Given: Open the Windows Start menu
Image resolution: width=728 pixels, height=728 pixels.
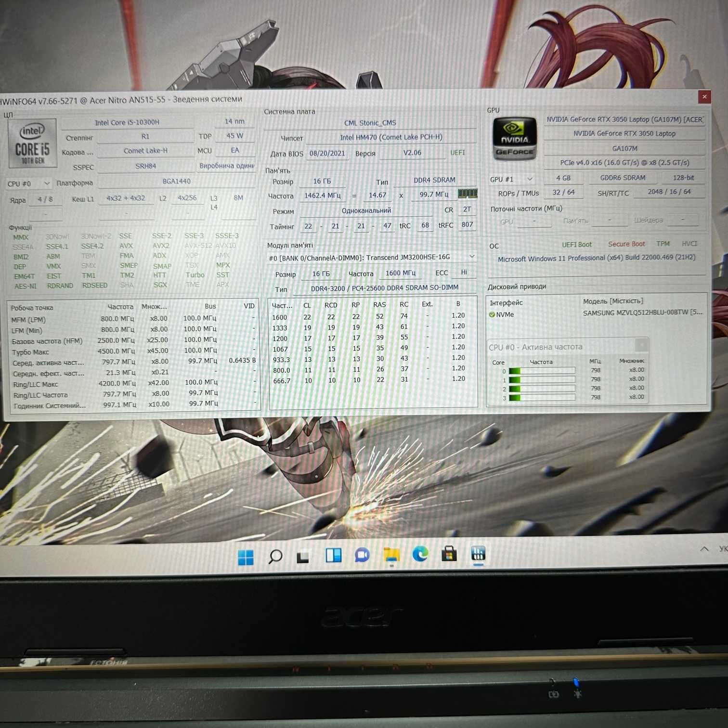Looking at the screenshot, I should pos(246,557).
